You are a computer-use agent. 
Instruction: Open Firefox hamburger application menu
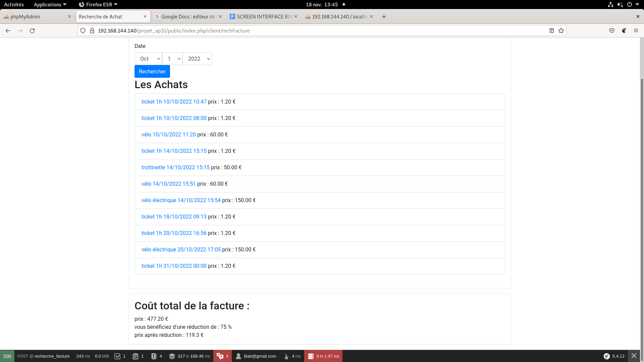[636, 31]
